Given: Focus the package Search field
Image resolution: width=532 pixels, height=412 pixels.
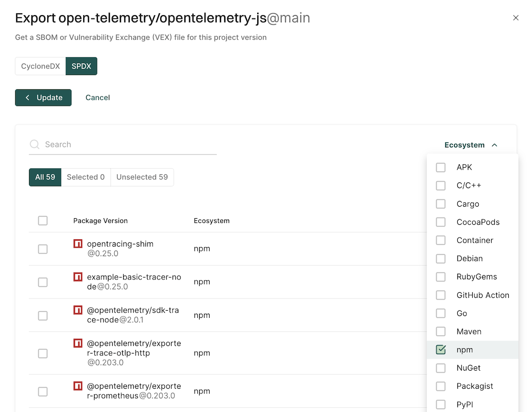Looking at the screenshot, I should point(128,144).
